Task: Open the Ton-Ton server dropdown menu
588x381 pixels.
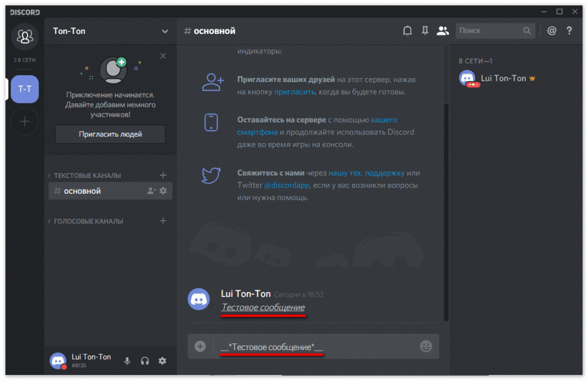Action: click(165, 31)
